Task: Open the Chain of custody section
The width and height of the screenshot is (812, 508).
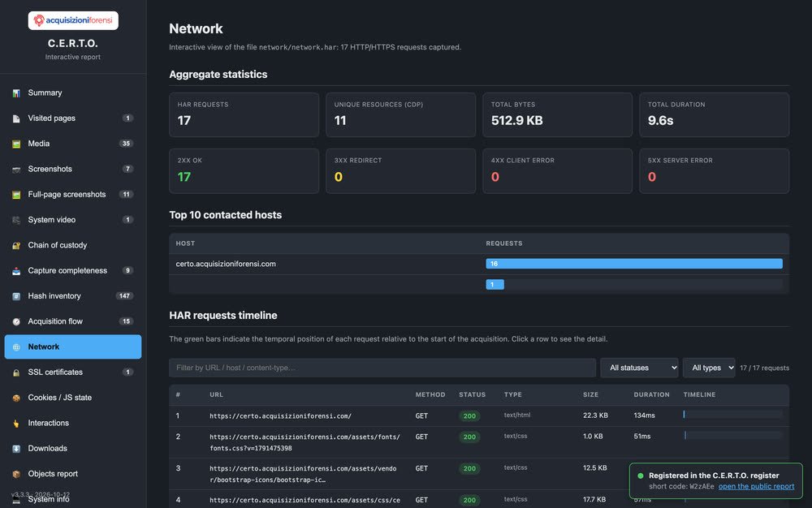Action: tap(73, 245)
